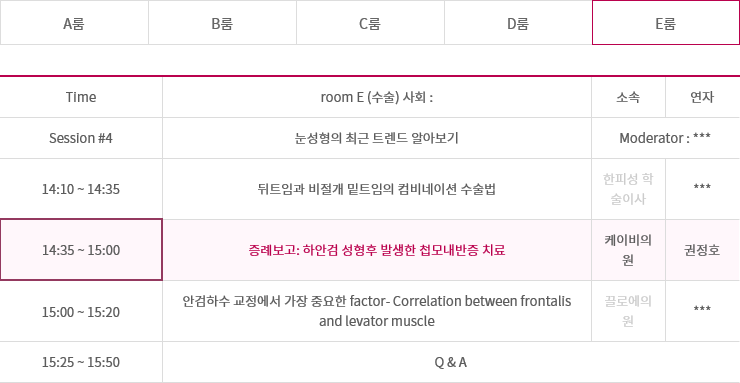Go to the D룸 tab
This screenshot has height=383, width=740.
coord(518,23)
